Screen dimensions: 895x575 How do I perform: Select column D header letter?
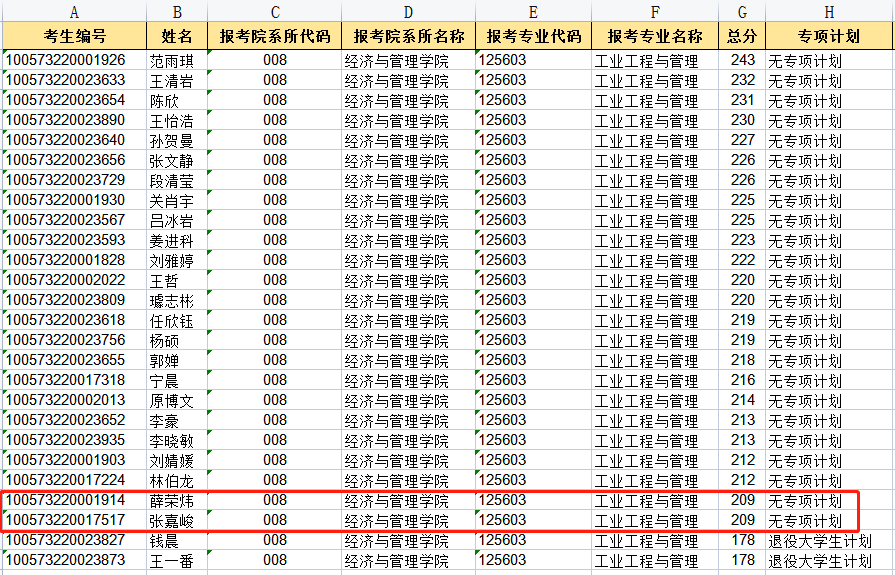[408, 11]
